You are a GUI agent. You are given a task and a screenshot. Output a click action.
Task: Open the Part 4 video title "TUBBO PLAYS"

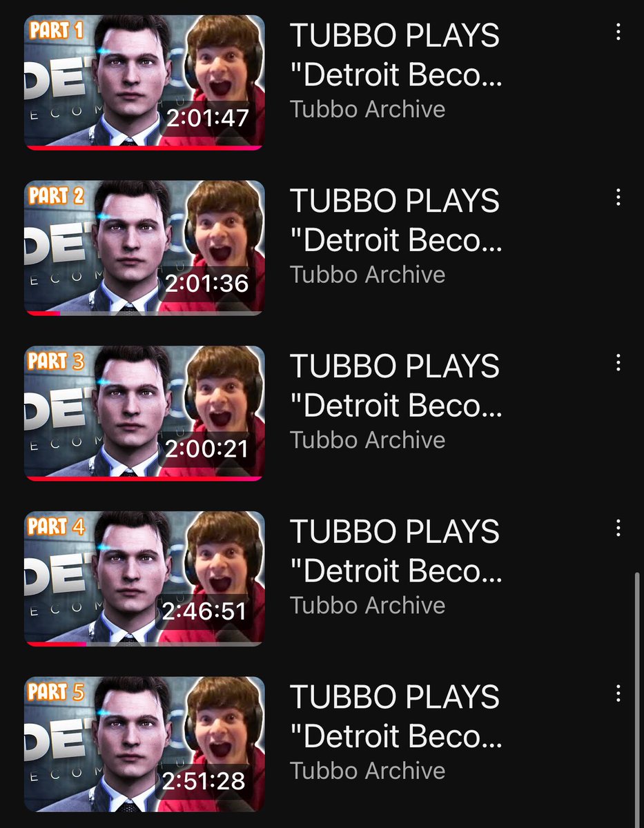click(x=395, y=532)
